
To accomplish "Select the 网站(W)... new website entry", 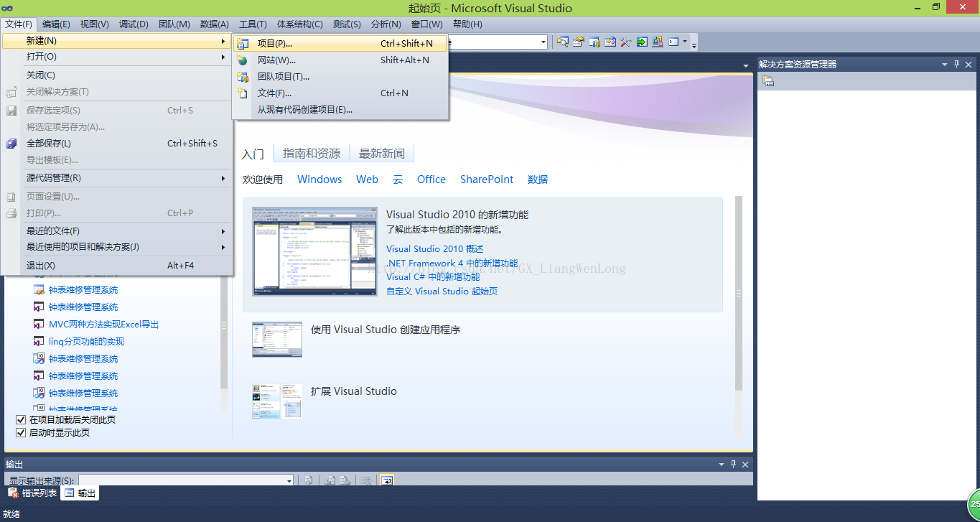I will click(x=340, y=60).
